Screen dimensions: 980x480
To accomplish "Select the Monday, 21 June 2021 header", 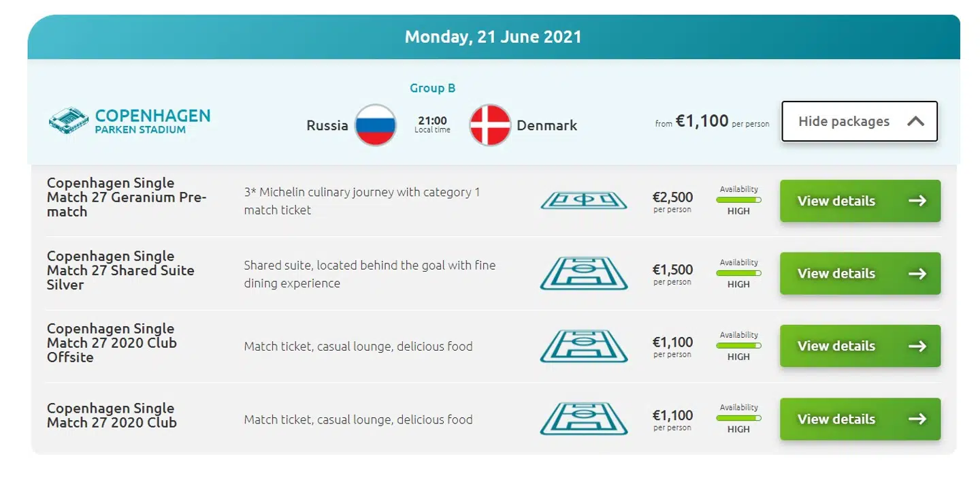I will (493, 36).
